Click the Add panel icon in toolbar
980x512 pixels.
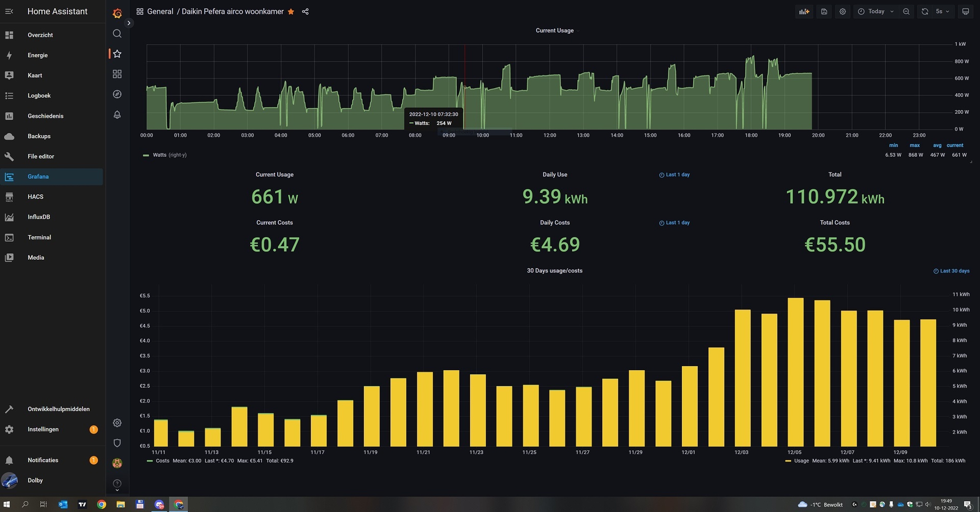[804, 11]
